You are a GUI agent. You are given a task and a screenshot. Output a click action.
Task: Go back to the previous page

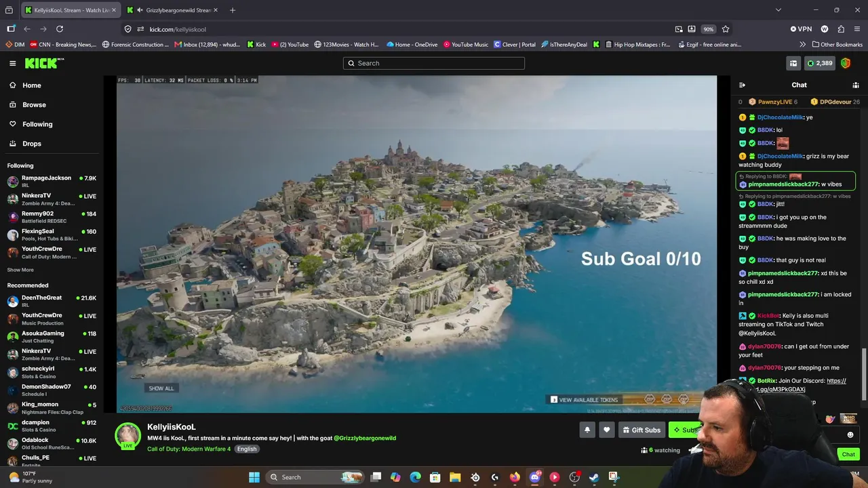point(27,29)
